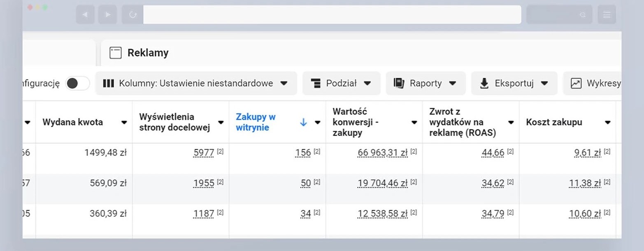Click the [2] footnote next to 5977
Viewport: 644px width, 251px height.
click(x=220, y=151)
